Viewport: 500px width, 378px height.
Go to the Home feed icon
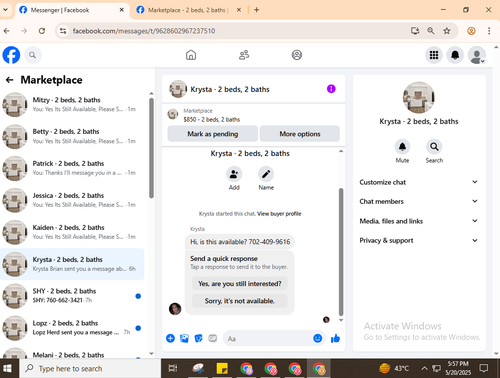[x=191, y=55]
